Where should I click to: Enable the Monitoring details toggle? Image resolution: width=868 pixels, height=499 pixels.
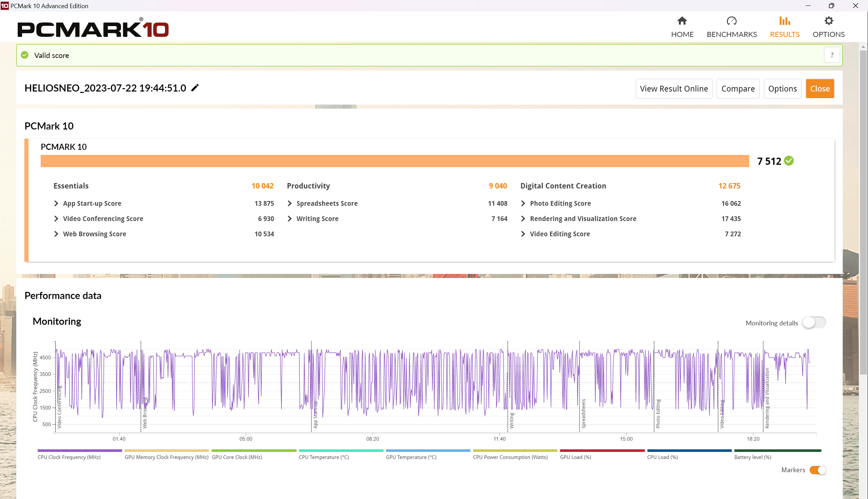[x=813, y=322]
